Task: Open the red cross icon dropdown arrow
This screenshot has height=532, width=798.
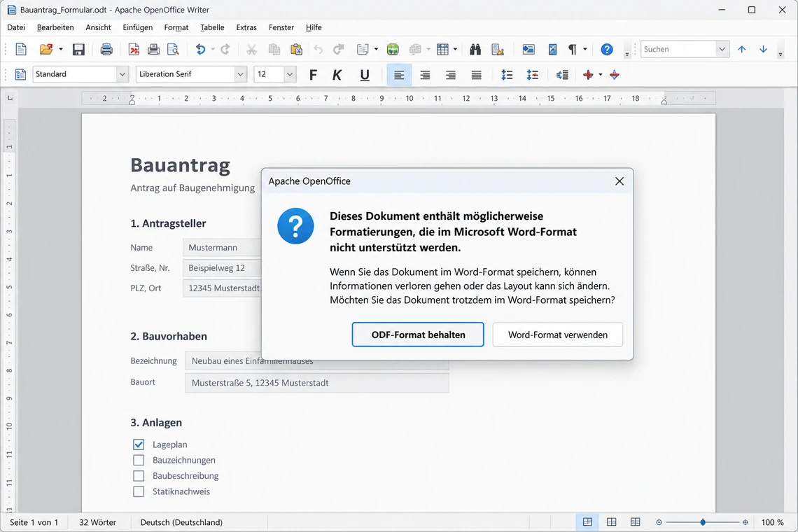Action: 601,75
